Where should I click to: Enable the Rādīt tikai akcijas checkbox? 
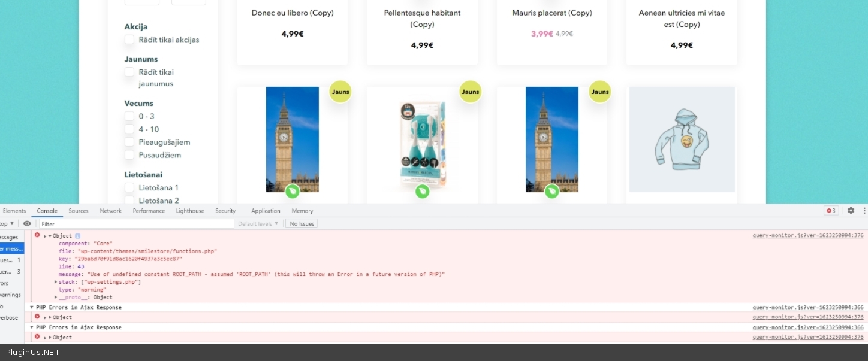[x=129, y=40]
